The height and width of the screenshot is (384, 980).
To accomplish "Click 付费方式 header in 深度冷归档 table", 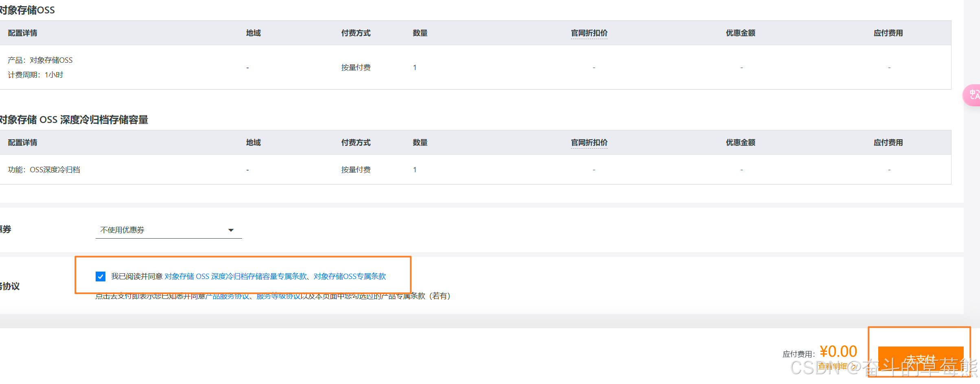I will (356, 143).
